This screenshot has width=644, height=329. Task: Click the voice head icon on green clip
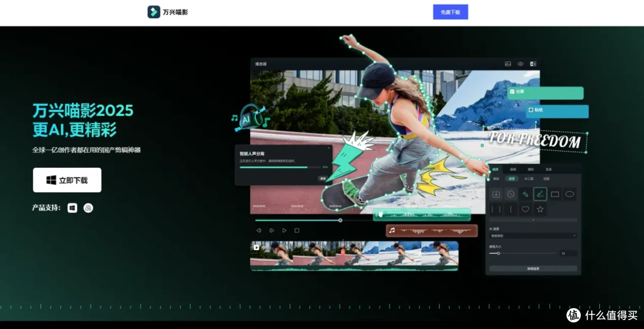pyautogui.click(x=380, y=215)
